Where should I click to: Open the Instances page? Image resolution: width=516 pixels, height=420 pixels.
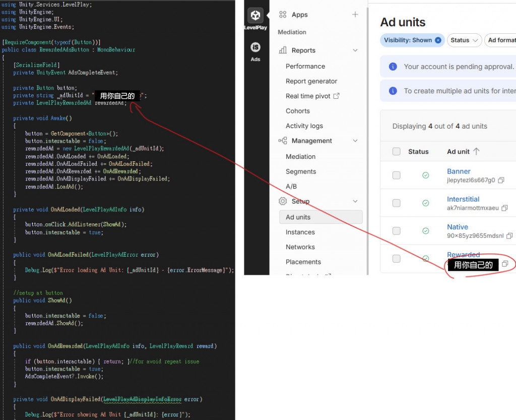(300, 232)
